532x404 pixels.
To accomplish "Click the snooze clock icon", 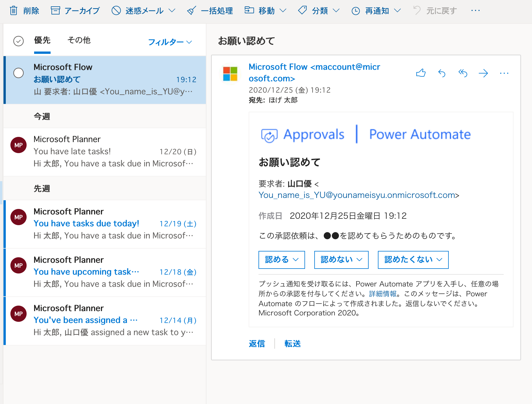I will [356, 11].
